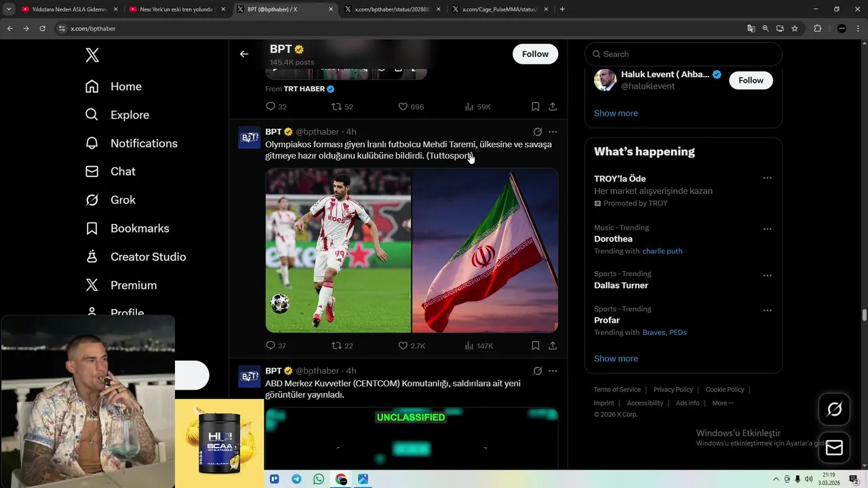The width and height of the screenshot is (868, 488).
Task: Open WhatsApp from the taskbar
Action: 319,479
